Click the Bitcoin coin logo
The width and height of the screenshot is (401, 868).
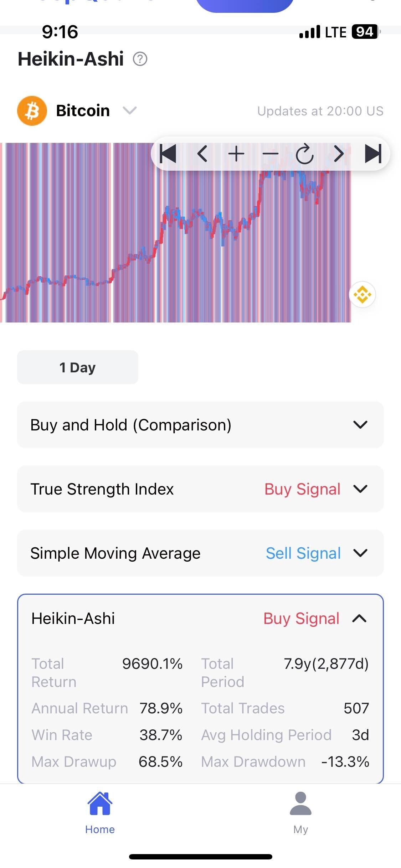pos(32,111)
